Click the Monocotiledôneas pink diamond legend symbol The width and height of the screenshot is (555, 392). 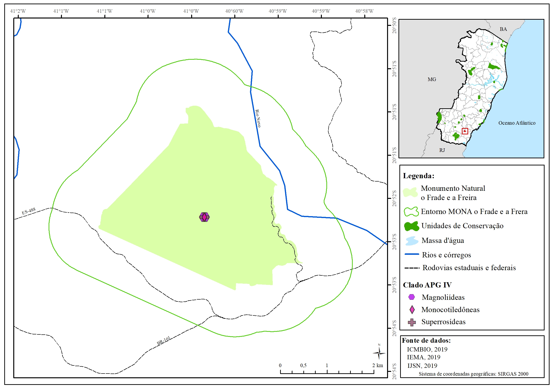(x=412, y=309)
